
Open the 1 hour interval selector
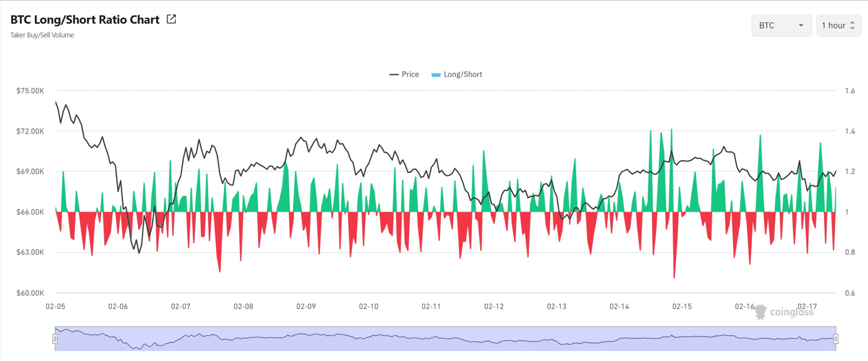click(x=833, y=25)
